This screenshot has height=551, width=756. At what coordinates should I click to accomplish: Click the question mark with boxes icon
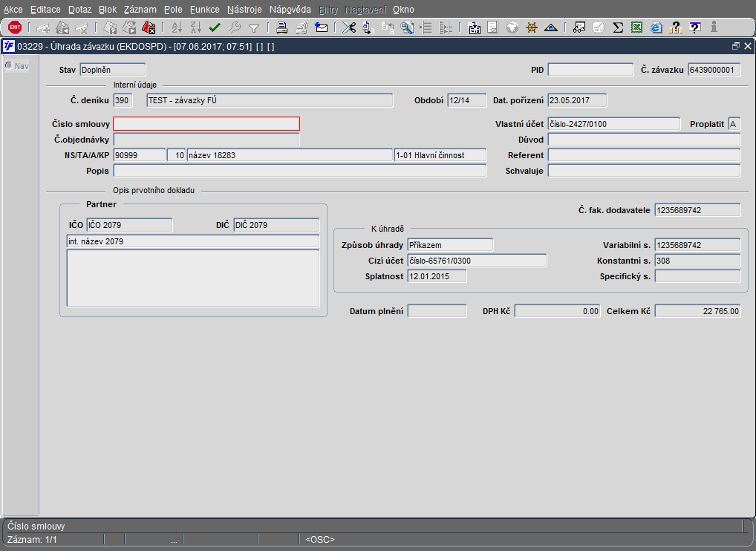[676, 27]
